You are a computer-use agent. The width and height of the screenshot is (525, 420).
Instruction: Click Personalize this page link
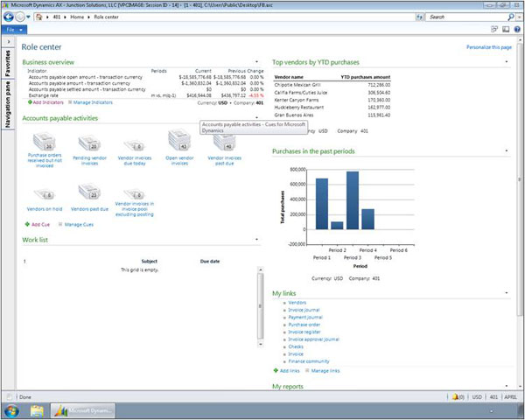point(489,47)
